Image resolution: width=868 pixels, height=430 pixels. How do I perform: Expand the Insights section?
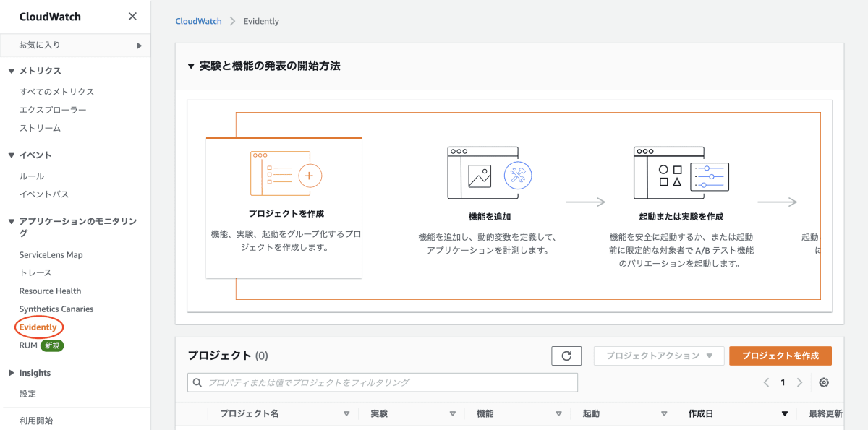12,373
